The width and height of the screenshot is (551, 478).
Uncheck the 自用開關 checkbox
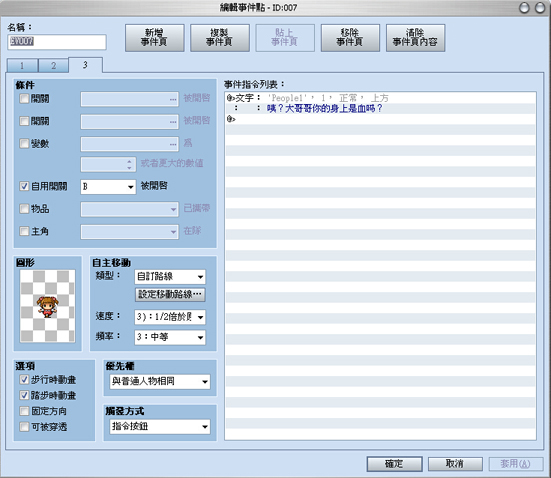[x=24, y=186]
